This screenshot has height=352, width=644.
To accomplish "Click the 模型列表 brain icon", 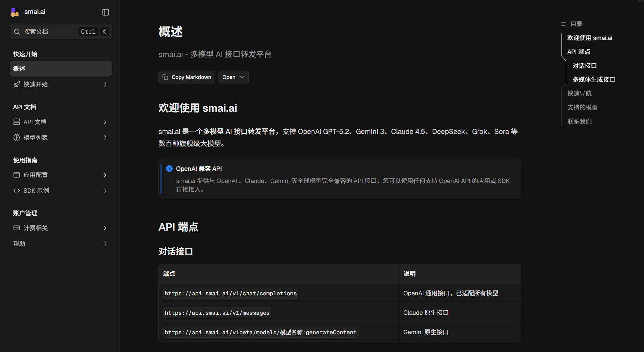I will pos(17,137).
